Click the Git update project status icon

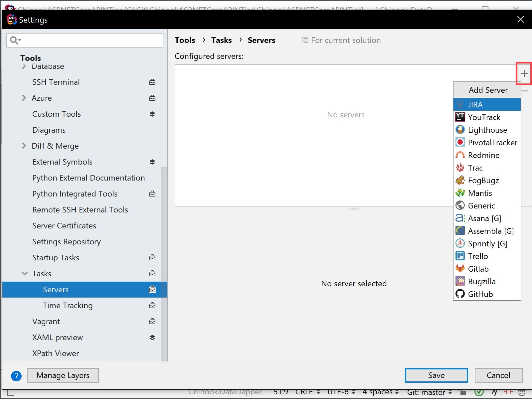[x=479, y=392]
